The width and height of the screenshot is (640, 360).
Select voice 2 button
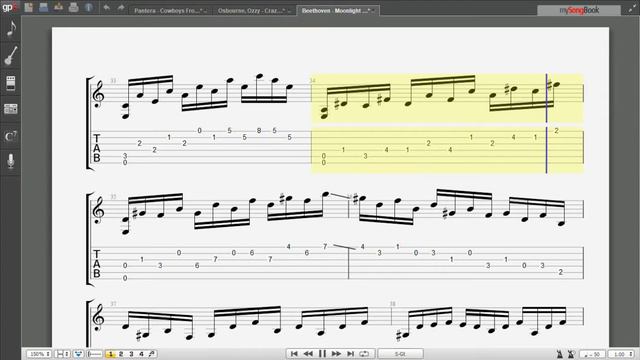(121, 354)
